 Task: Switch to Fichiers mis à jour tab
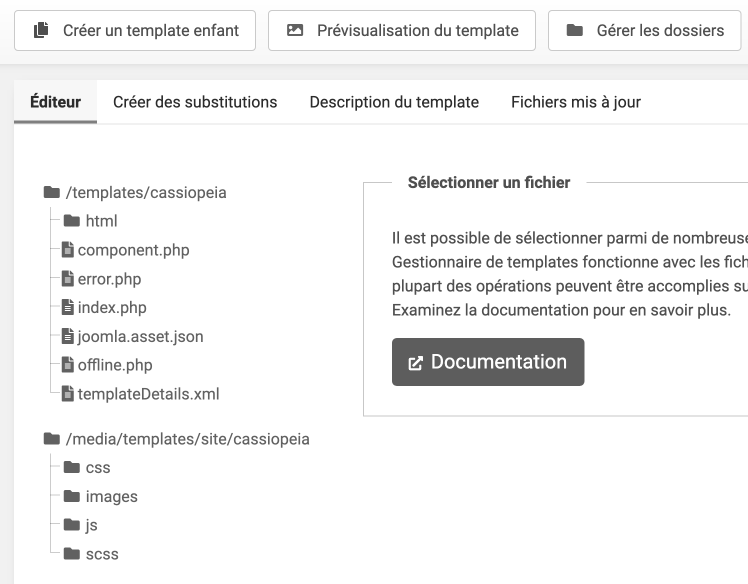(576, 102)
